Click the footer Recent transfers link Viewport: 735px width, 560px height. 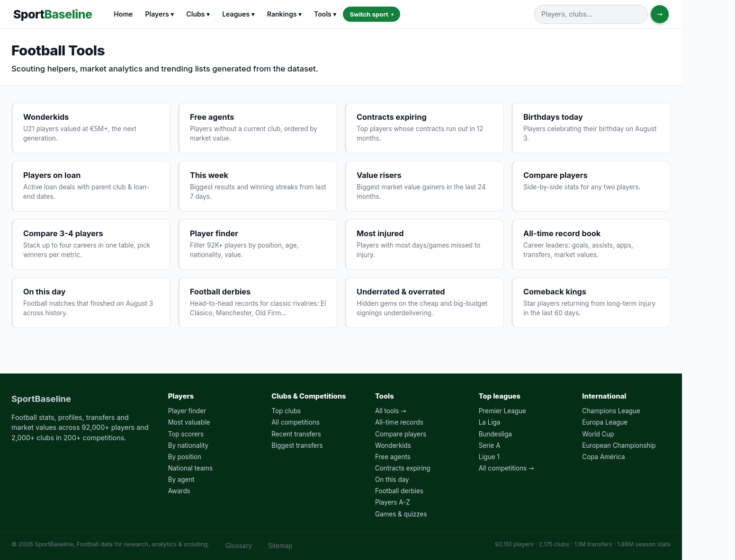tap(296, 434)
